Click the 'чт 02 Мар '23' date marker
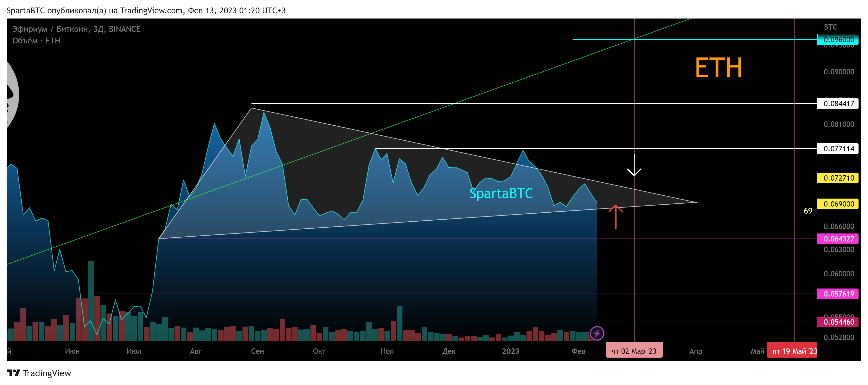 coord(634,351)
